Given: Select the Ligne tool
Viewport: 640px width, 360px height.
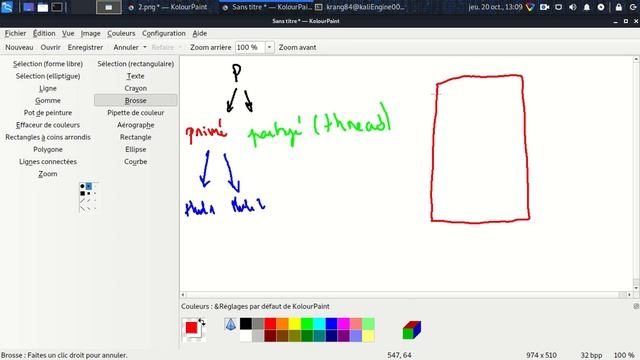Looking at the screenshot, I should pos(48,88).
